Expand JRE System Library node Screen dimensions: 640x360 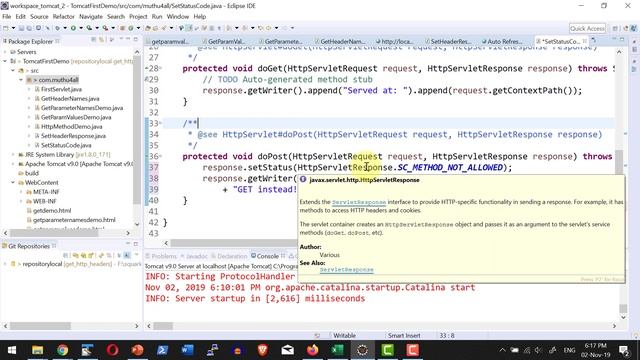click(13, 155)
